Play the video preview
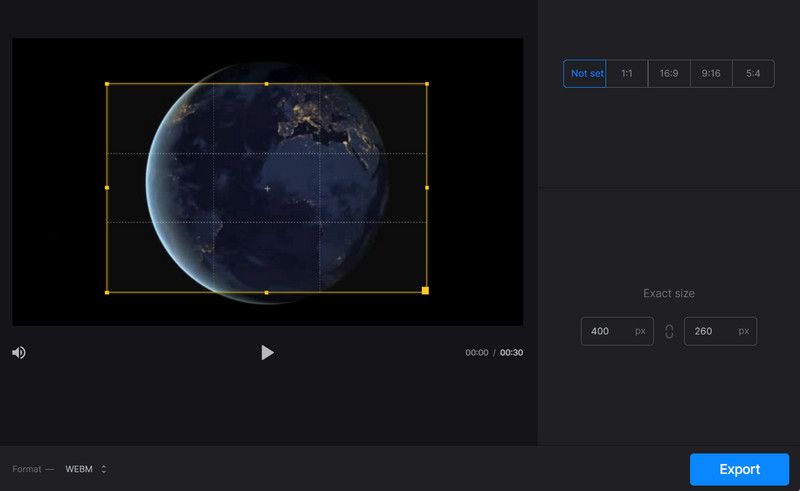This screenshot has width=800, height=491. [x=267, y=352]
